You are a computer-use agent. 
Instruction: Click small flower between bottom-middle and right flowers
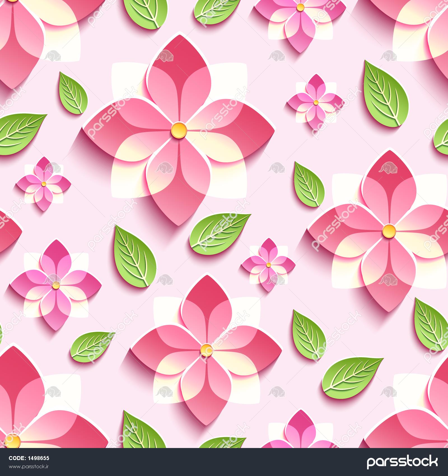[269, 265]
